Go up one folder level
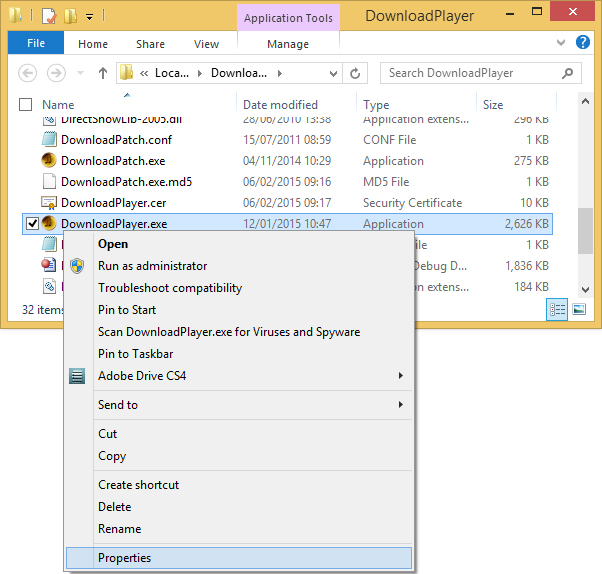Screen dimensions: 602x574 pyautogui.click(x=103, y=73)
